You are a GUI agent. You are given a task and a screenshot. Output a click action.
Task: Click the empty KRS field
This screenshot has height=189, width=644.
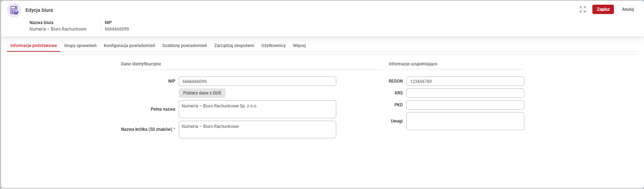tap(465, 93)
